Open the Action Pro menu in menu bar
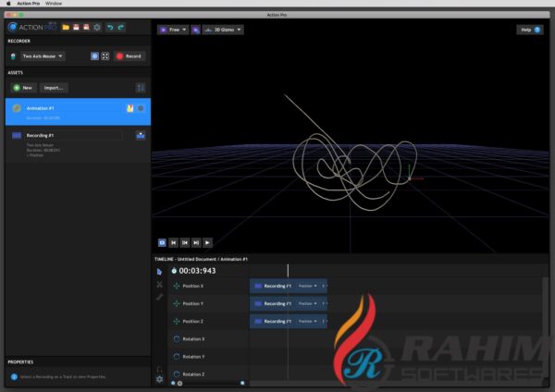Image resolution: width=555 pixels, height=392 pixels. click(x=29, y=3)
